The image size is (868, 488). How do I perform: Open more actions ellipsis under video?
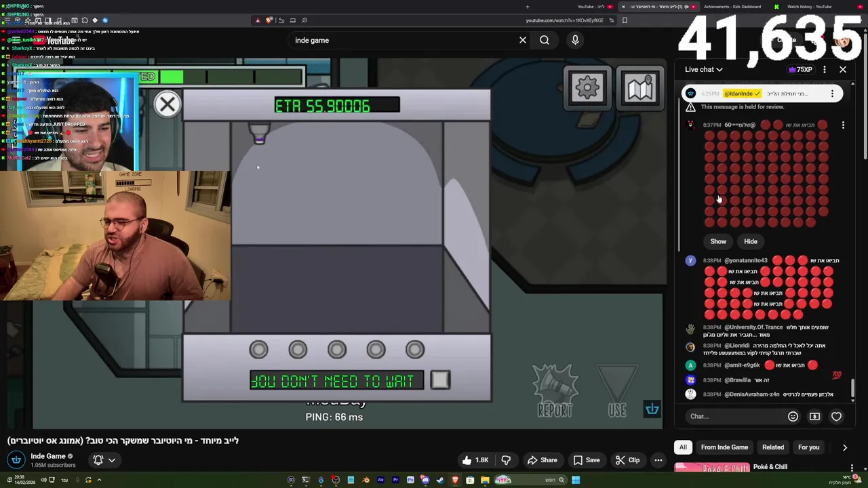click(x=658, y=460)
